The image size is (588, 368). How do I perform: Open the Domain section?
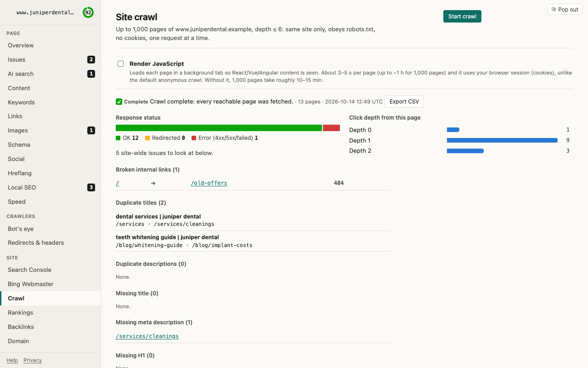coord(51,341)
